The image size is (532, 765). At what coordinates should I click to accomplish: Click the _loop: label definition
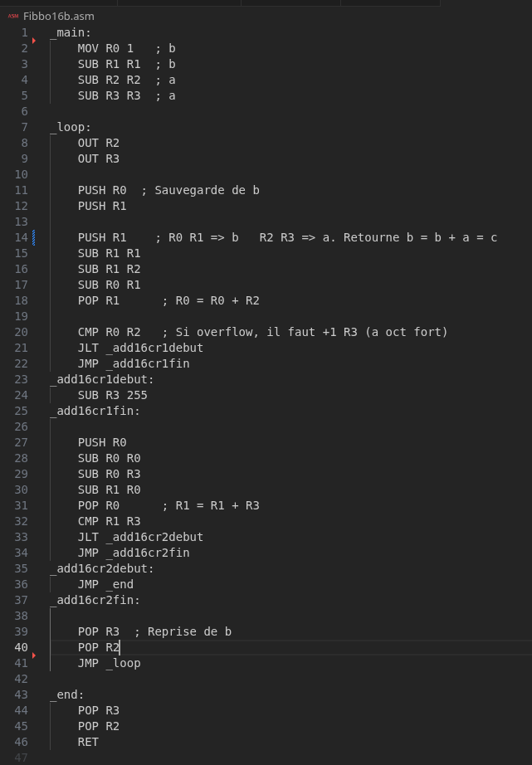[x=71, y=127]
